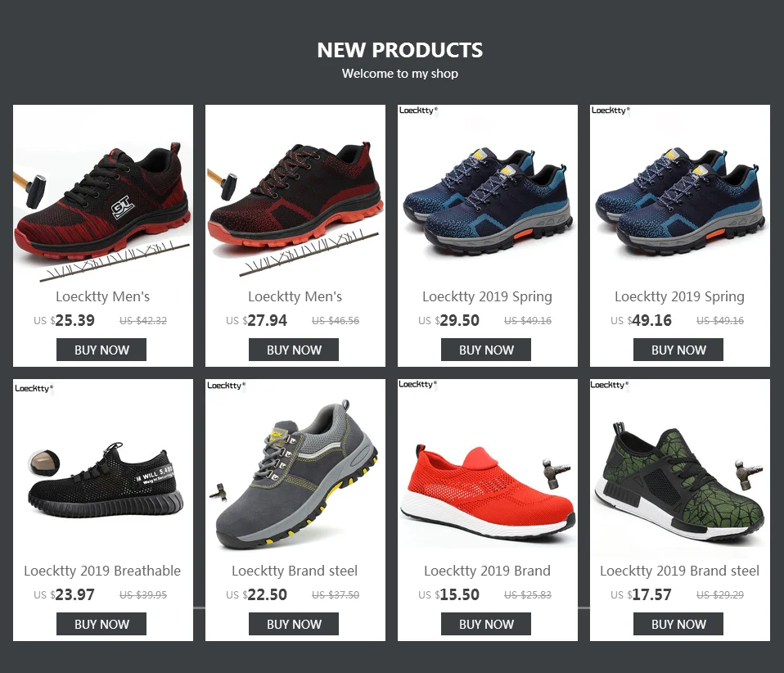Click BUY NOW under the $27.94 shoe
The height and width of the screenshot is (673, 784).
(x=294, y=350)
